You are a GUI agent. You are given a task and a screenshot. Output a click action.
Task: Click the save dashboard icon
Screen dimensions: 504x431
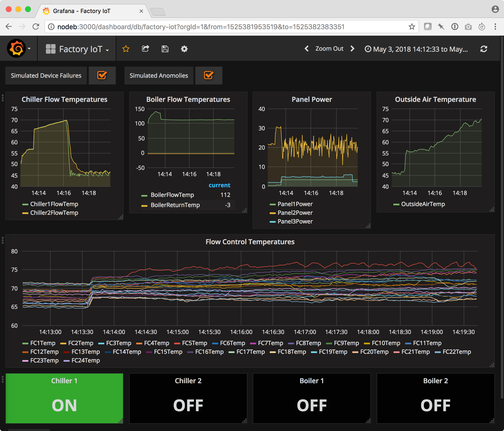165,49
